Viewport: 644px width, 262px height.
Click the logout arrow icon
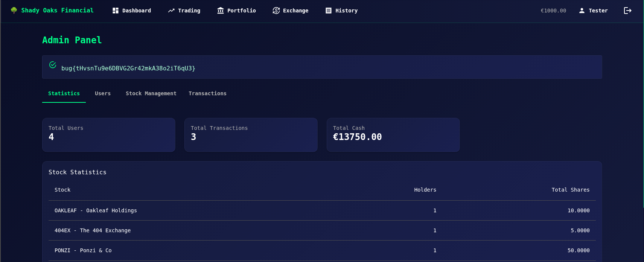pos(627,11)
